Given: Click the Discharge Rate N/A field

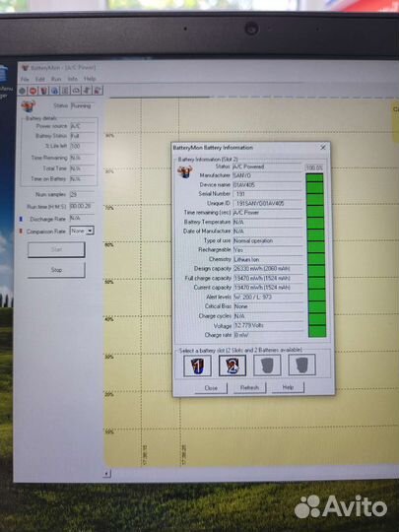Looking at the screenshot, I should pos(82,218).
